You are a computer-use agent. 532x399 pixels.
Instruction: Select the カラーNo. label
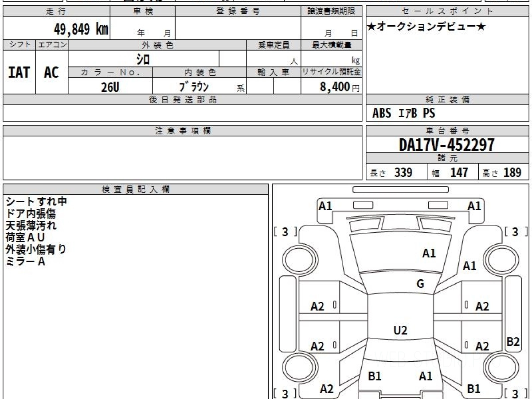pyautogui.click(x=110, y=72)
